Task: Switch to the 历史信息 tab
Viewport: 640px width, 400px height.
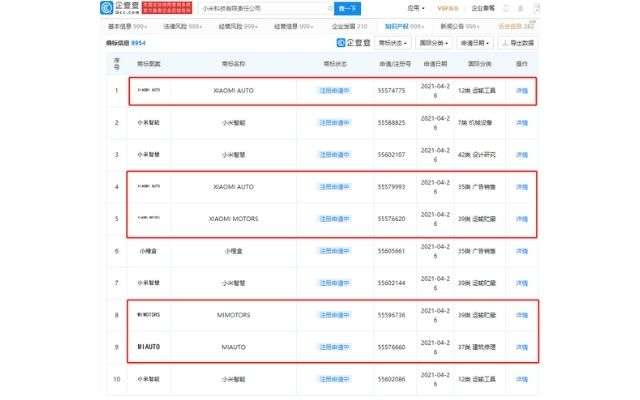Action: [516, 27]
